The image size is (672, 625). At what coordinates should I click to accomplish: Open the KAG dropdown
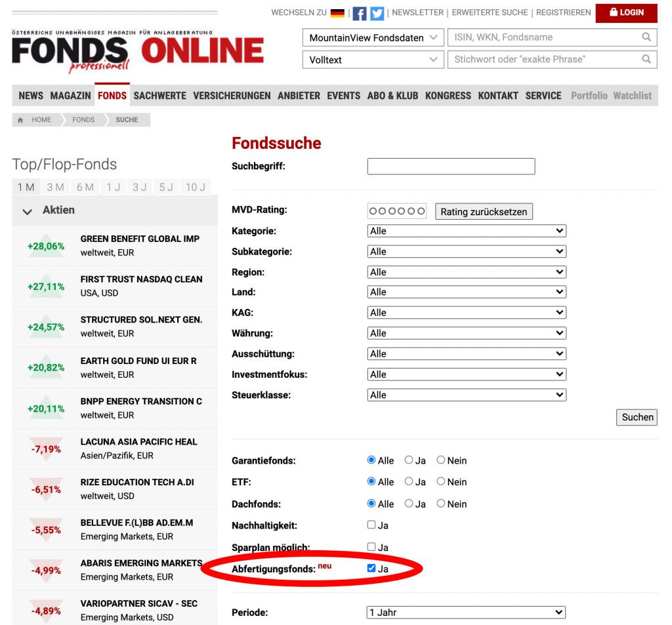click(467, 313)
